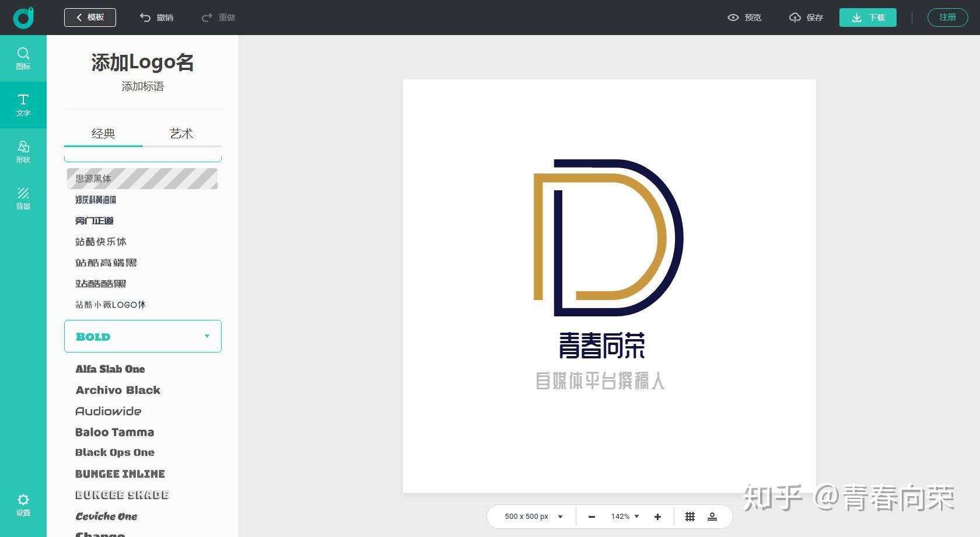Toggle the ruler icon beside the grid
The width and height of the screenshot is (980, 537).
click(712, 516)
